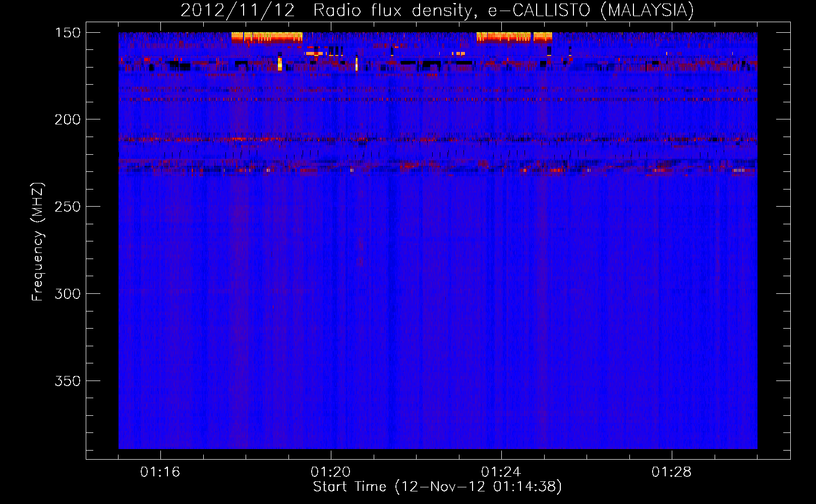This screenshot has width=816, height=504.
Task: Click the 350 frequency tick label
Action: pyautogui.click(x=68, y=381)
